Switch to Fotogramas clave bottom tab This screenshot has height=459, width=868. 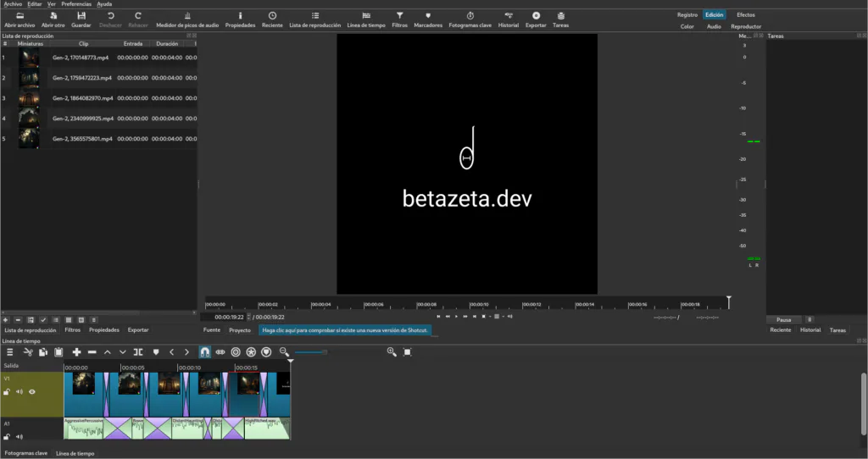(x=26, y=453)
